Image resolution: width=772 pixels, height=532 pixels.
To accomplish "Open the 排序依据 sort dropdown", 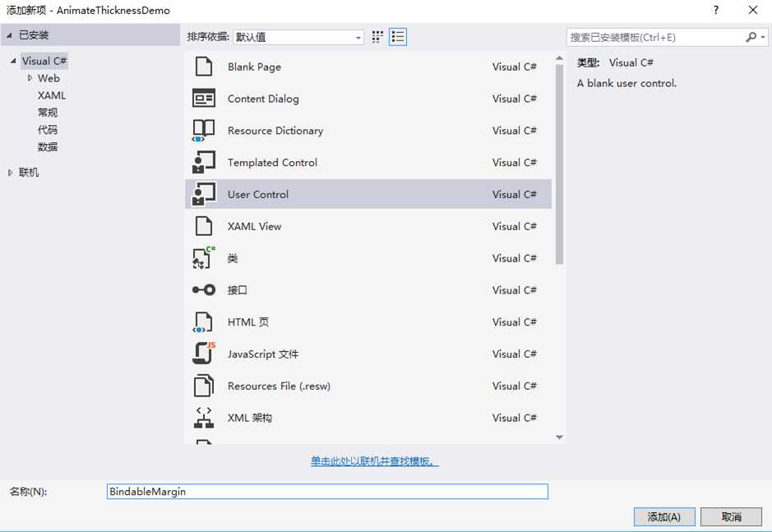I will (298, 37).
